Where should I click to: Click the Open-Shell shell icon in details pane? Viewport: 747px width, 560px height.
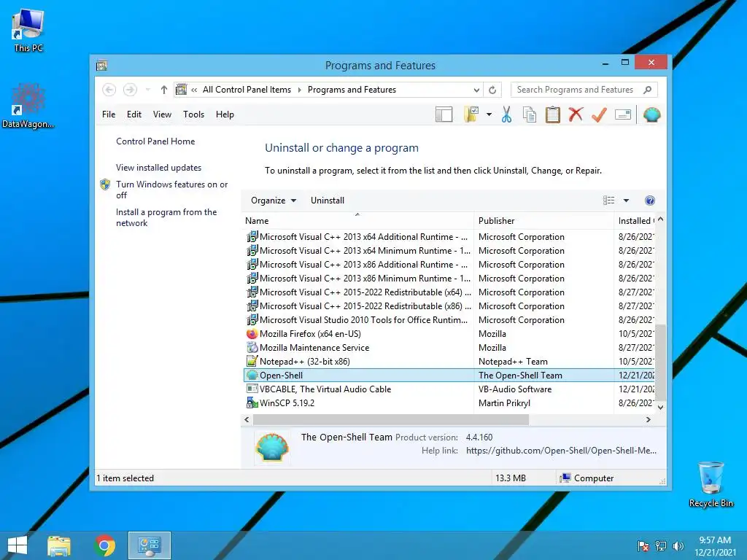point(271,448)
